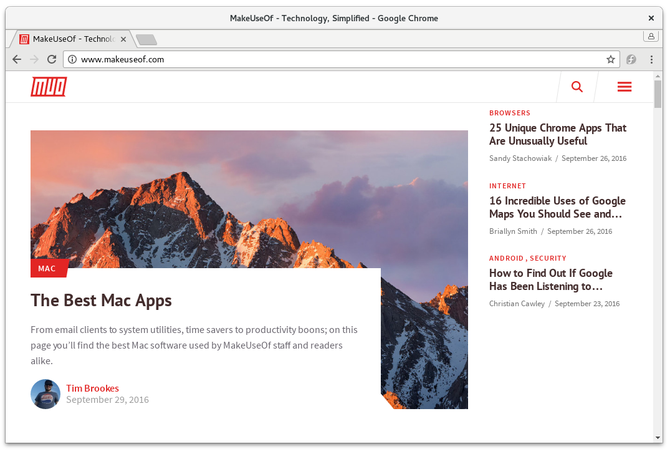Bookmark page with the star icon

coord(611,59)
